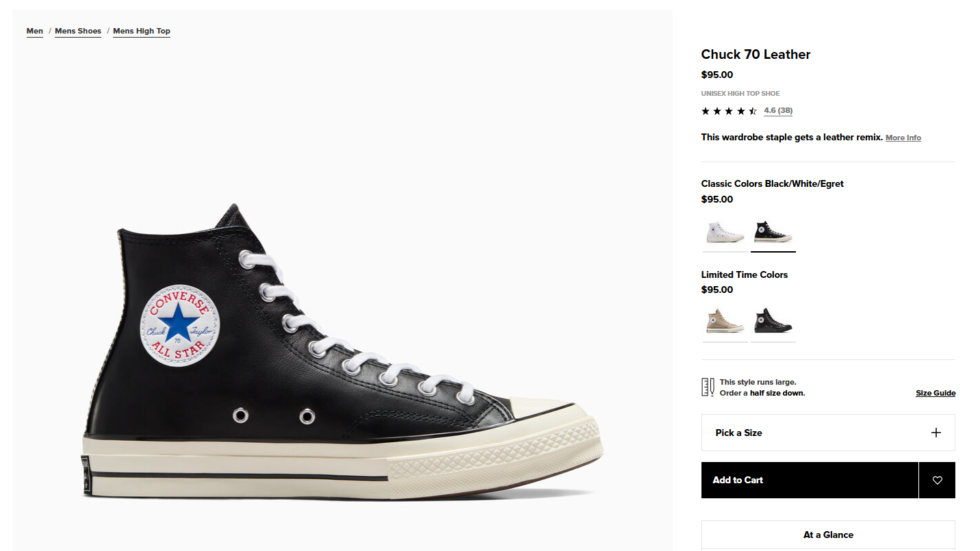Image resolution: width=980 pixels, height=551 pixels.
Task: Click the plus icon in Pick a Size
Action: [936, 433]
